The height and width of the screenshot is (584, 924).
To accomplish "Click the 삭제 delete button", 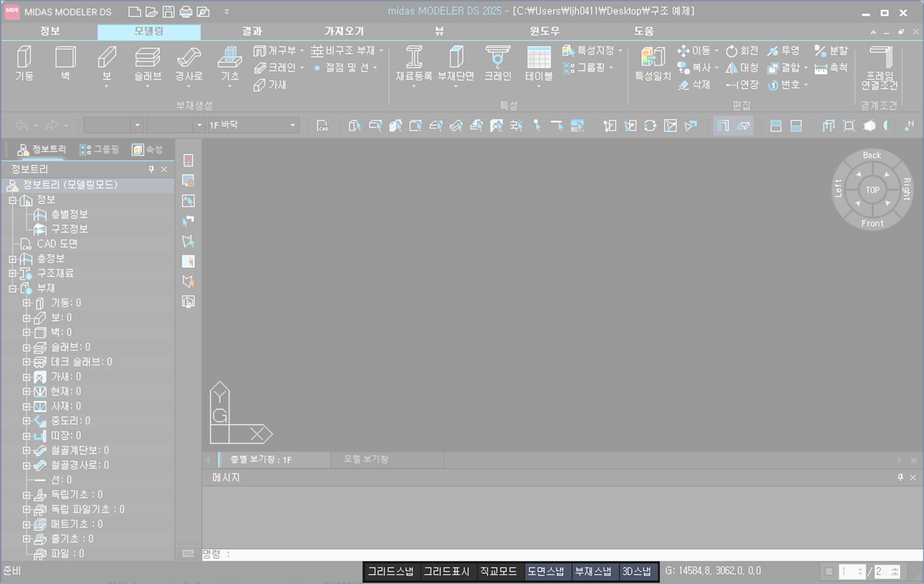I will click(x=695, y=85).
